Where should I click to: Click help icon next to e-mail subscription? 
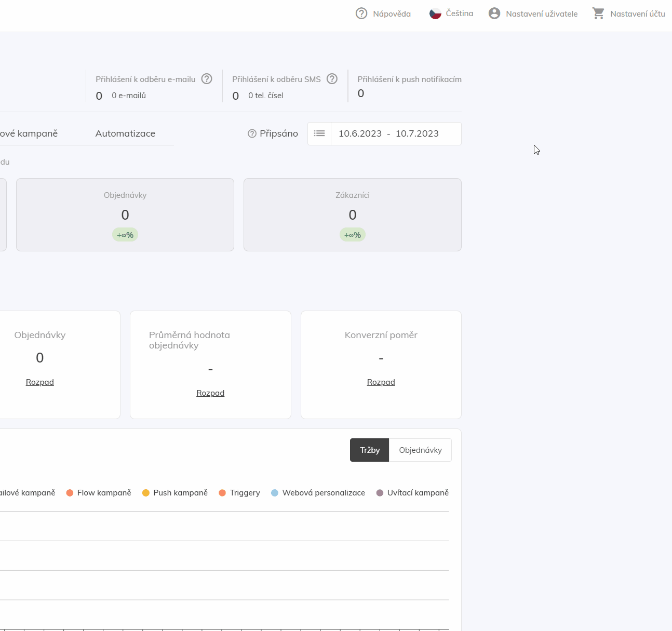[x=207, y=79]
